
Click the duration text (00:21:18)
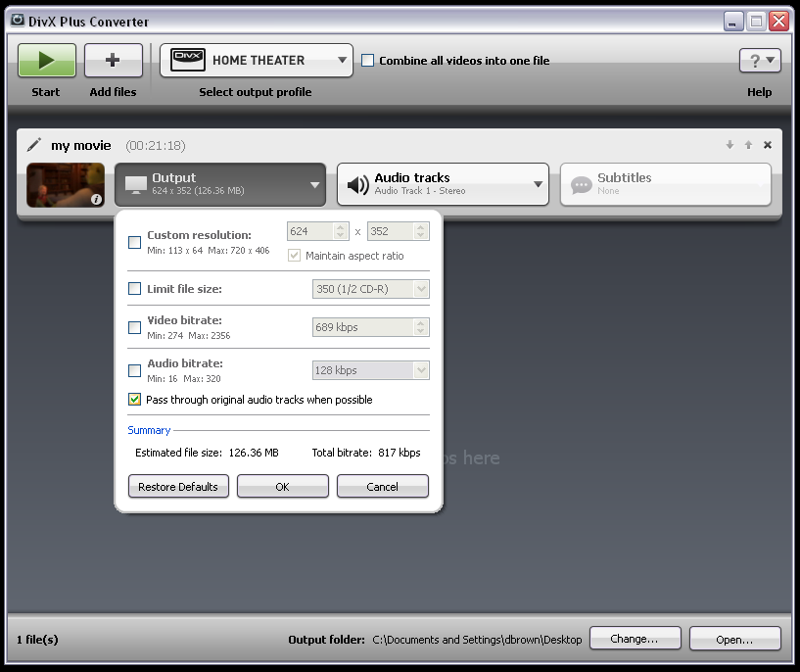[156, 145]
